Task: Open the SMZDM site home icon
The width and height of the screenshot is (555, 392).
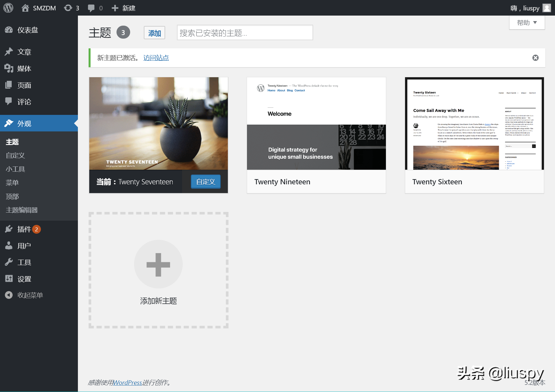Action: tap(25, 8)
